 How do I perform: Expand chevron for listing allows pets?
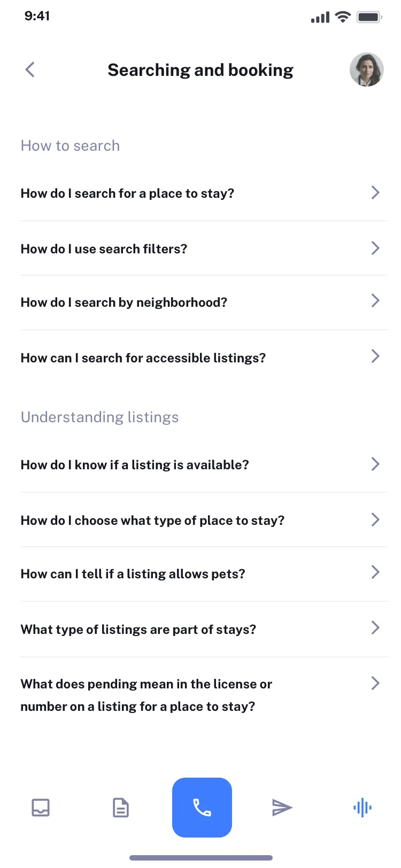375,572
